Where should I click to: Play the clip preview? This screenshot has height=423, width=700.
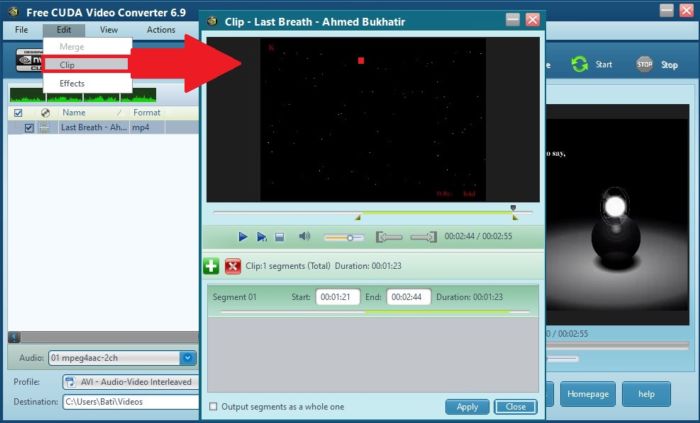242,236
